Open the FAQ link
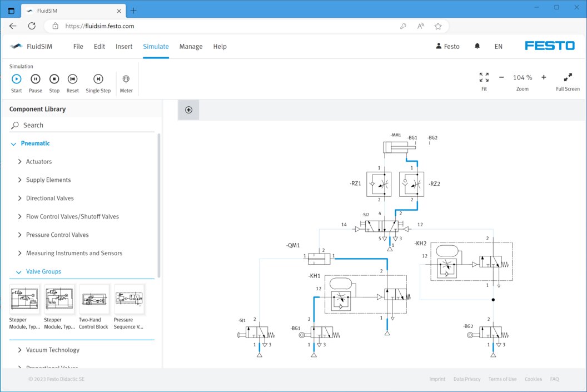This screenshot has height=392, width=587. tap(554, 379)
